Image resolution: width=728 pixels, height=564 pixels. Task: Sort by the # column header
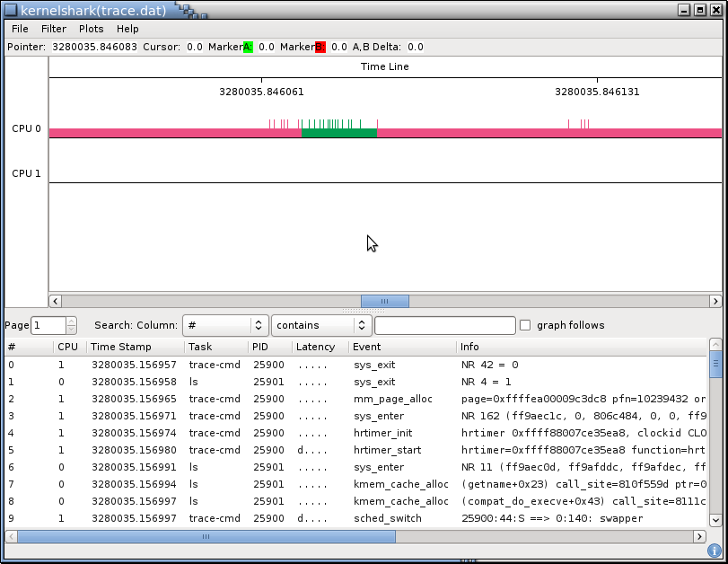[x=30, y=347]
